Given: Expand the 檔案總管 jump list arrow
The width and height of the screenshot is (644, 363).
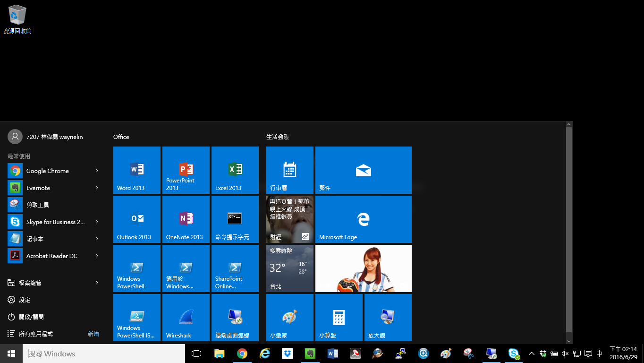Looking at the screenshot, I should coord(97,283).
